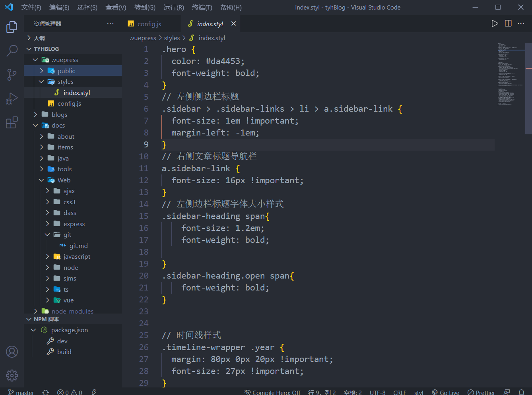Open Settings via the gear icon
This screenshot has height=395, width=532.
coord(12,376)
